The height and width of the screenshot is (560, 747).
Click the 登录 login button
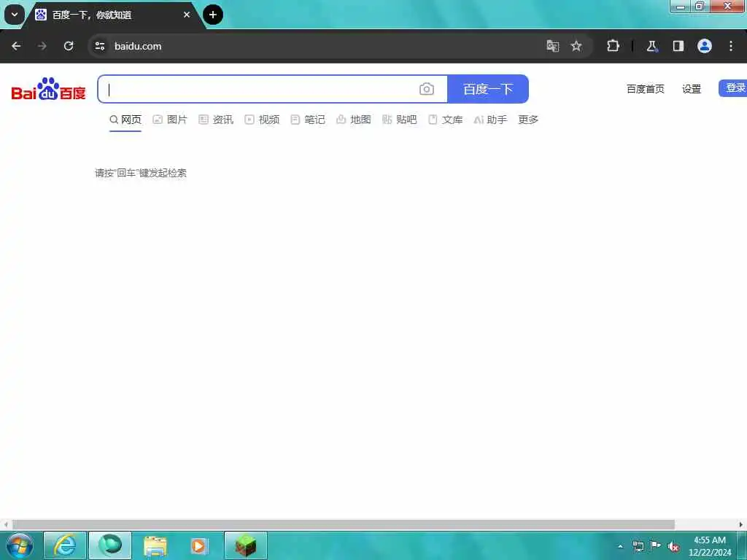coord(734,88)
